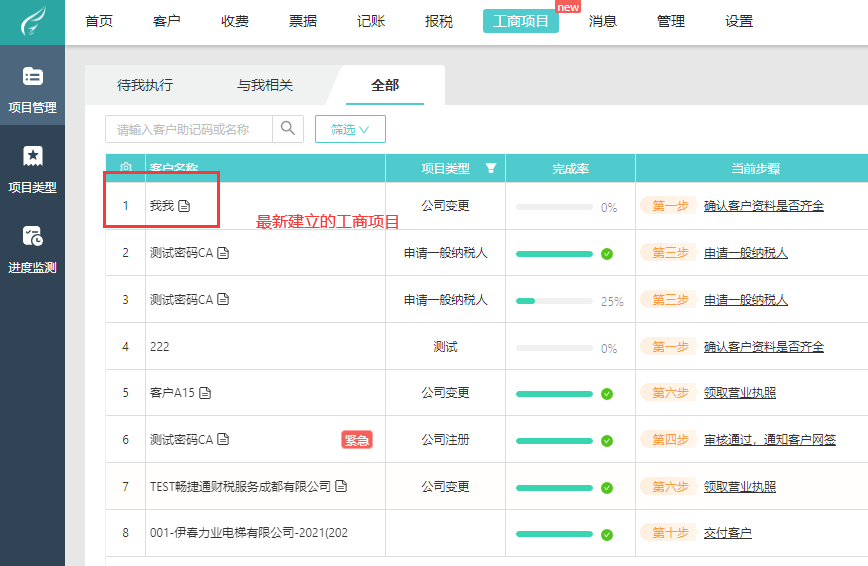
Task: Click the 领取营业执照 link in row 5
Action: click(740, 393)
